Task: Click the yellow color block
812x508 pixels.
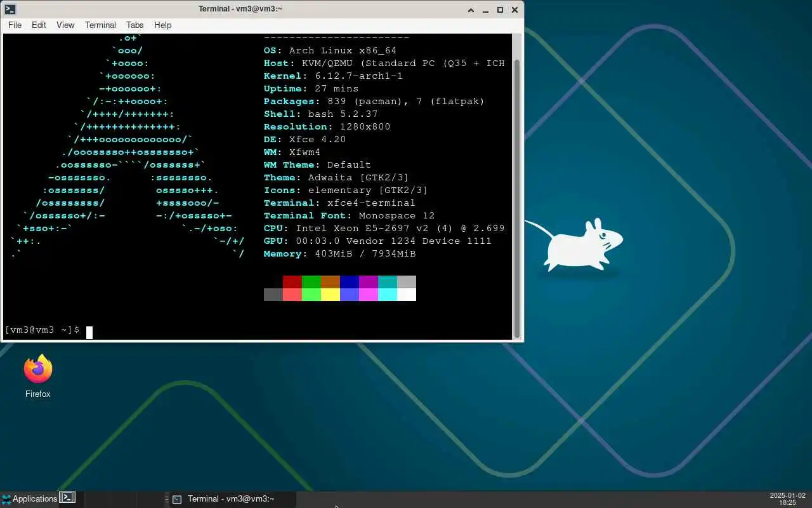Action: pos(331,295)
